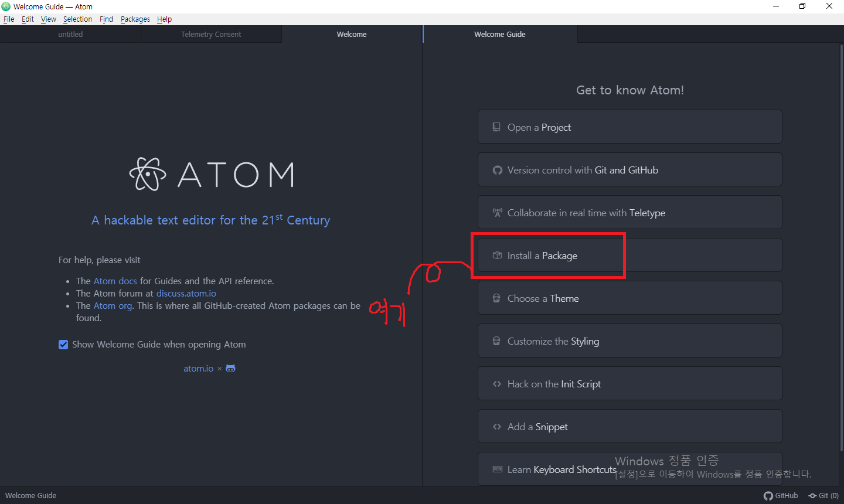Click the code icon beside Add a Snippet
The image size is (844, 504).
pos(497,427)
